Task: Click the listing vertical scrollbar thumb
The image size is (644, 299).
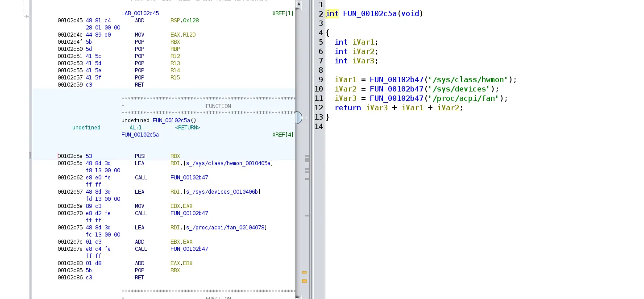Action: [298, 118]
